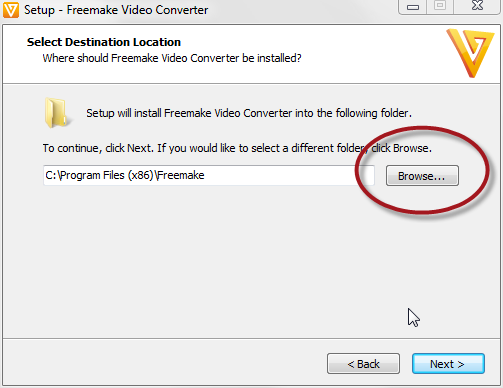Go to previous step with < Back

[363, 363]
